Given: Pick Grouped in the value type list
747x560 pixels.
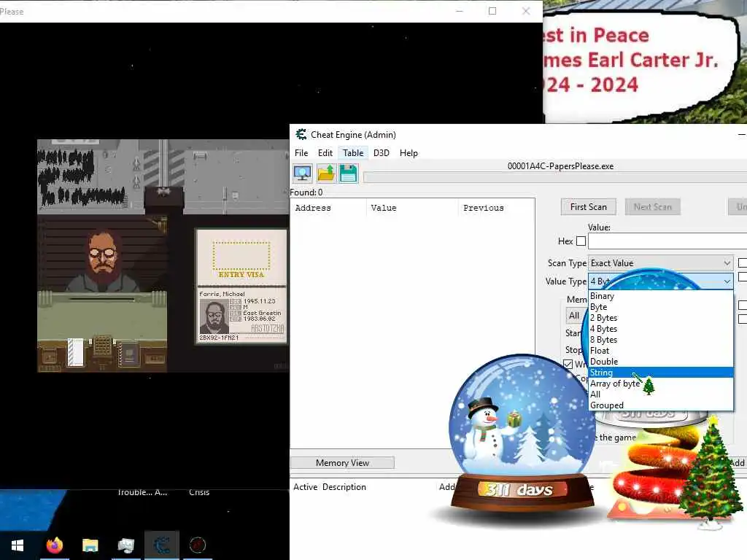Looking at the screenshot, I should pyautogui.click(x=661, y=405).
